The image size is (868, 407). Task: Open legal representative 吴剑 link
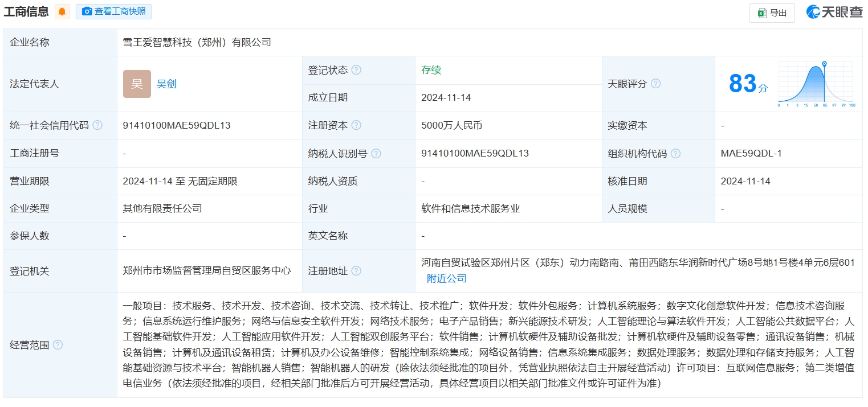coord(166,84)
